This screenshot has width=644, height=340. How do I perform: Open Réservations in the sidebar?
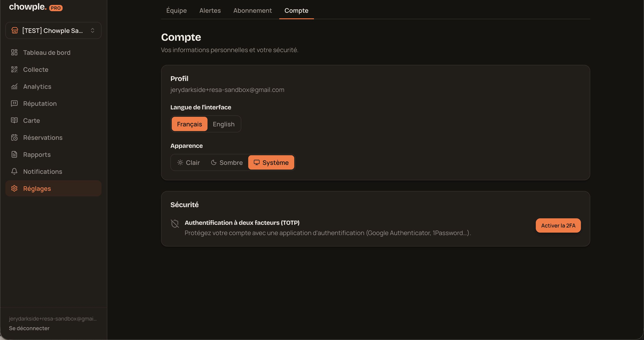pos(53,138)
